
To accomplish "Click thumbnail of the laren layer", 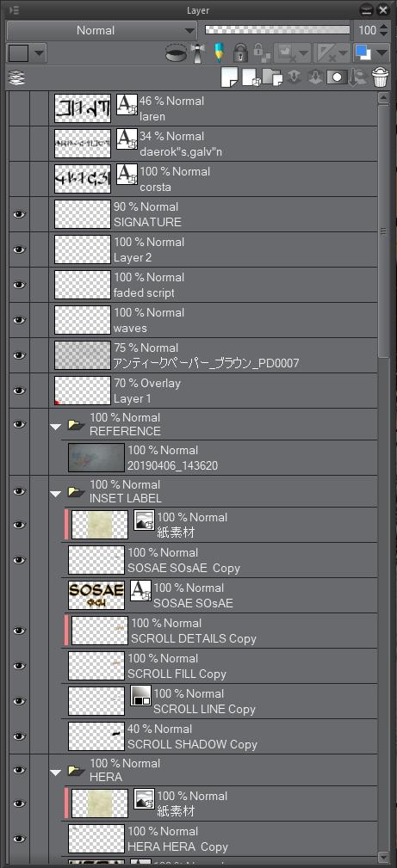I will point(83,108).
